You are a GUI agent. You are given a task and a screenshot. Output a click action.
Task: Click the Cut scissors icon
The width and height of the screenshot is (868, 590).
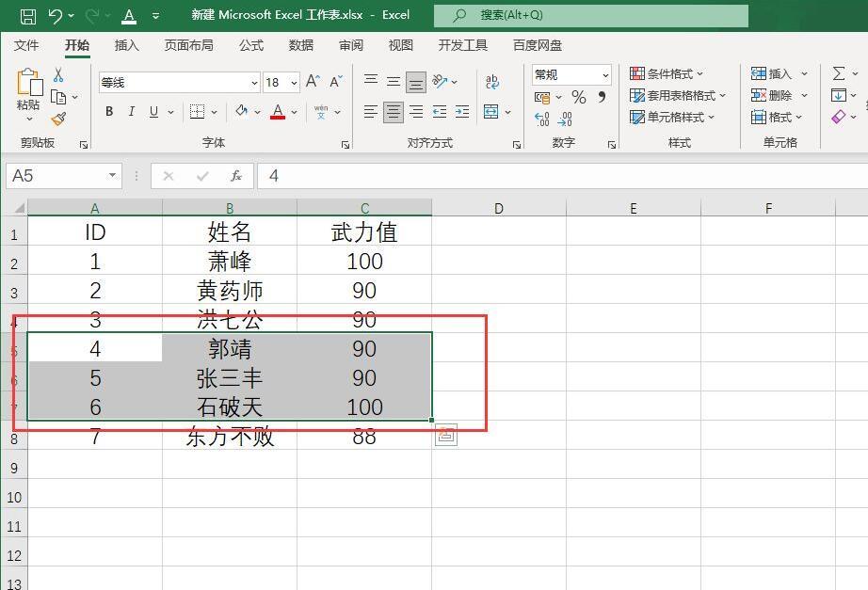coord(58,74)
